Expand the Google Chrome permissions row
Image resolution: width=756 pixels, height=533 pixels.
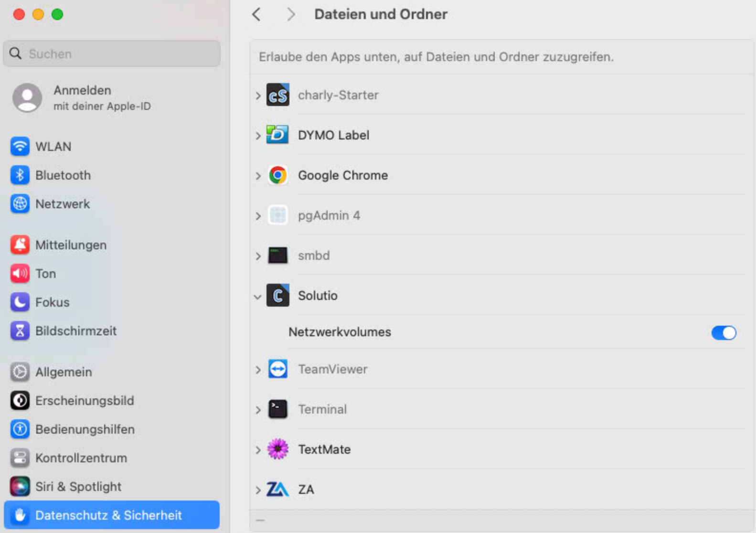tap(258, 176)
